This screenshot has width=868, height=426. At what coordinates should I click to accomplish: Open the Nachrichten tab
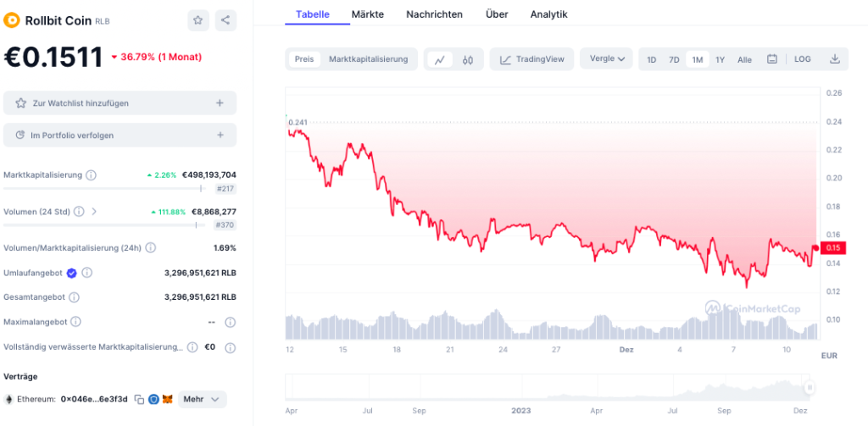click(435, 14)
